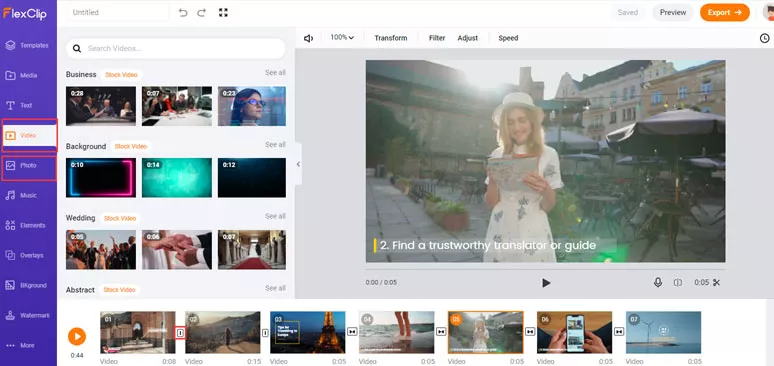Image resolution: width=774 pixels, height=366 pixels.
Task: Select the 0:06 wedding ring video
Action: tap(177, 249)
